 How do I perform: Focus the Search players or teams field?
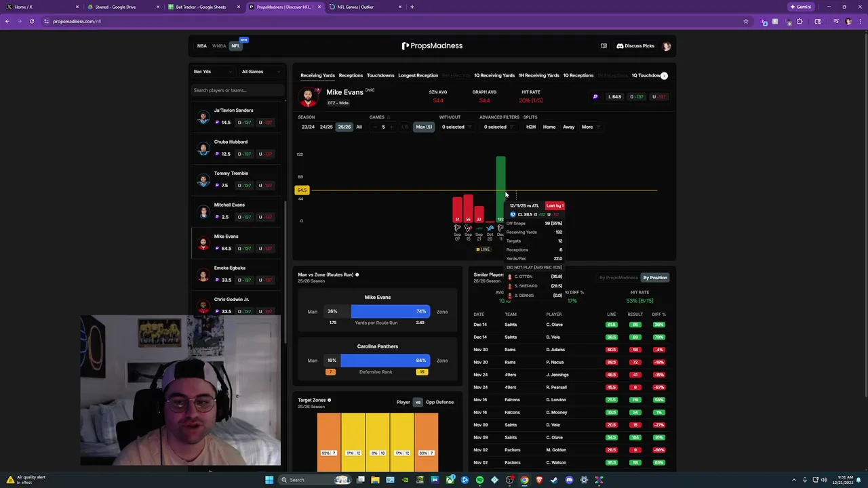[237, 90]
